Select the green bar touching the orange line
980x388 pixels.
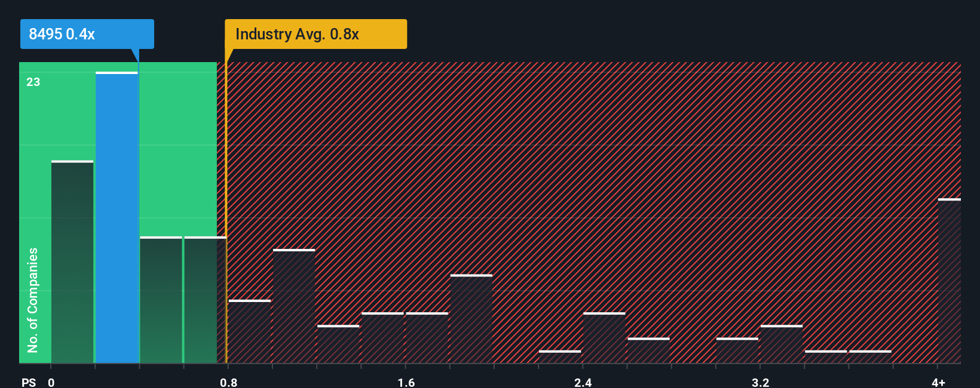pyautogui.click(x=205, y=300)
